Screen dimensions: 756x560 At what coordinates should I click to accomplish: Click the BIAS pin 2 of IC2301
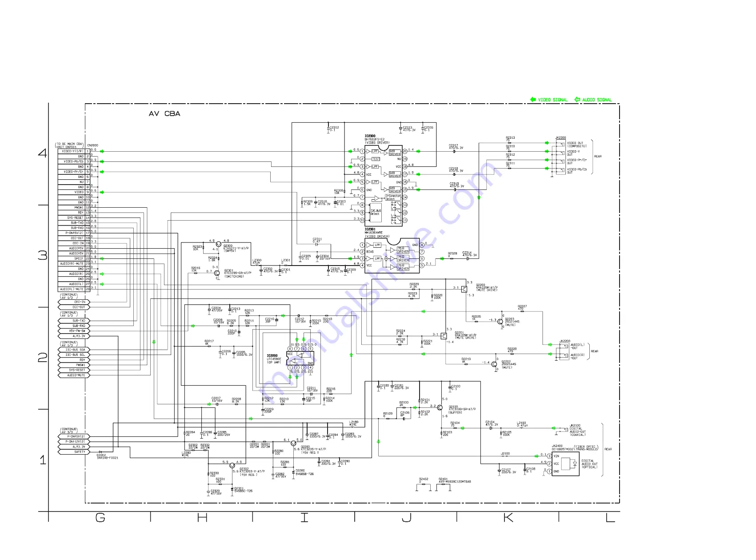pyautogui.click(x=362, y=252)
